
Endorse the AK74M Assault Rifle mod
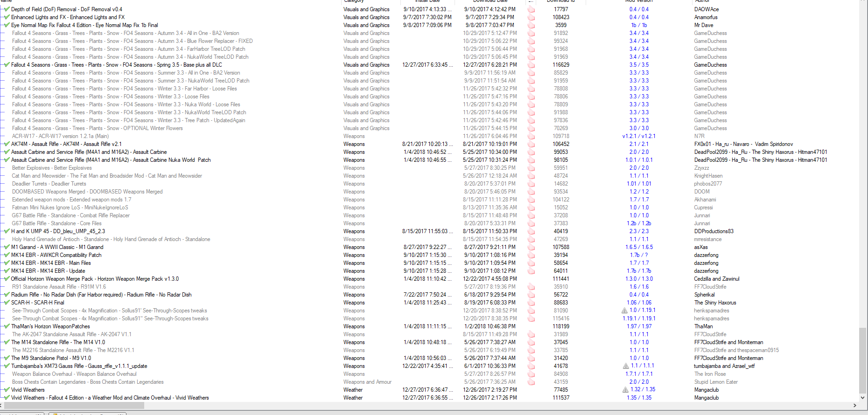(531, 144)
